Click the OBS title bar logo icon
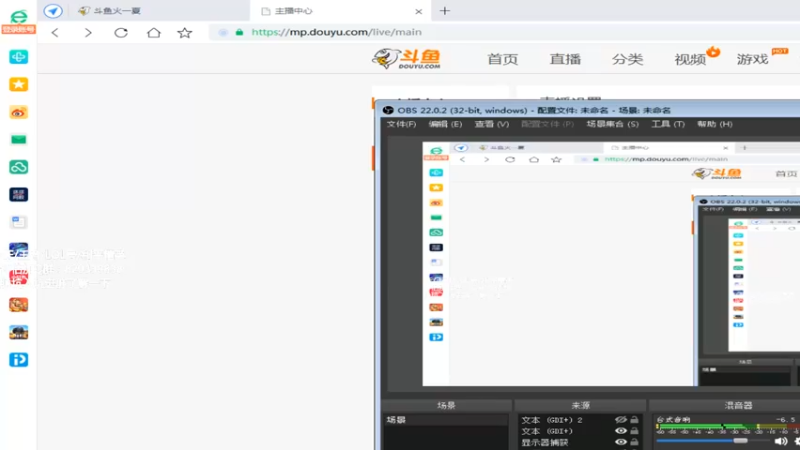The image size is (800, 450). click(x=388, y=110)
